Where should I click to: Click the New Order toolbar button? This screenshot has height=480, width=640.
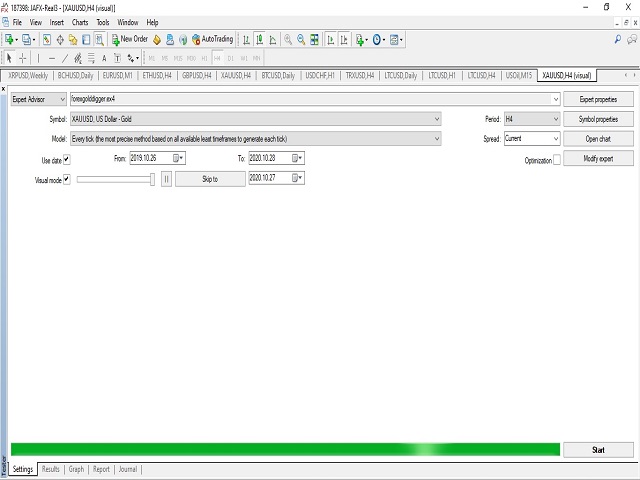point(130,40)
